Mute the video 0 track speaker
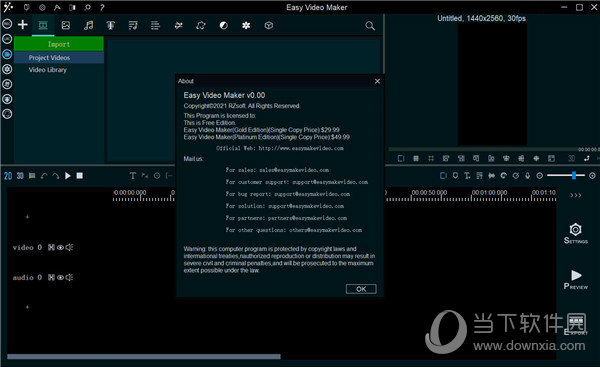 69,248
